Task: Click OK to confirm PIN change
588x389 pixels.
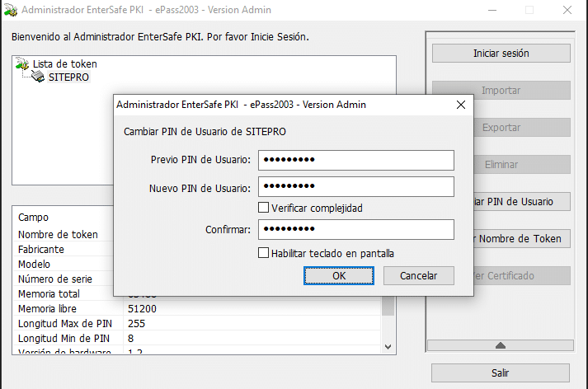Action: tap(339, 276)
